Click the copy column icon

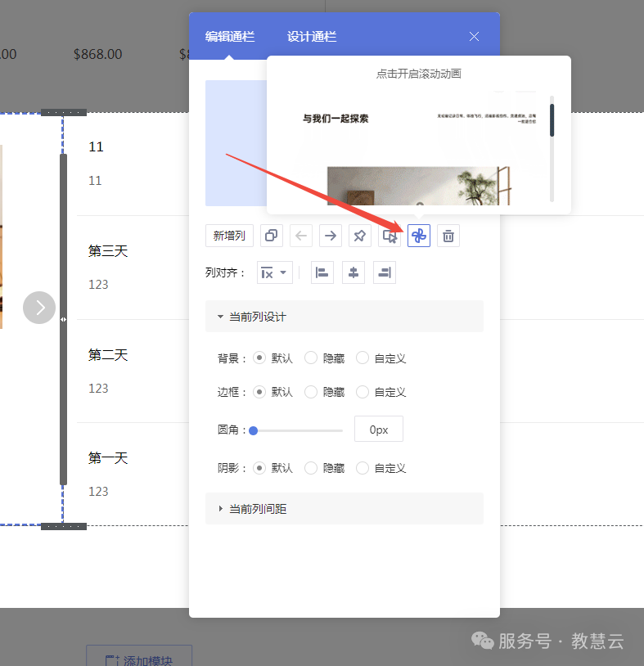click(x=272, y=236)
